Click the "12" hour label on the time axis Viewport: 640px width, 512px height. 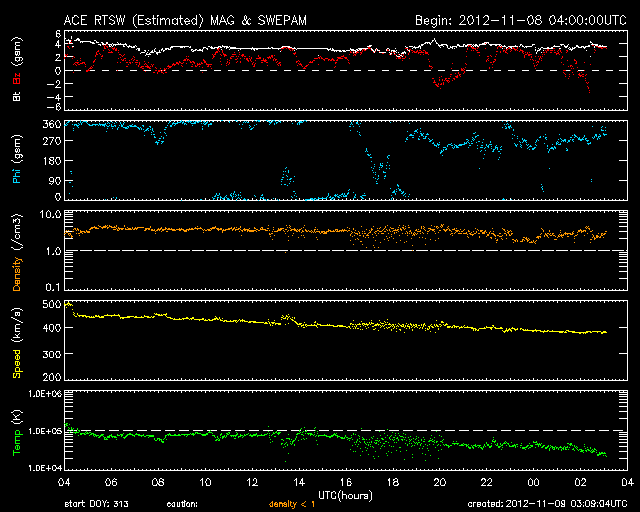(252, 483)
